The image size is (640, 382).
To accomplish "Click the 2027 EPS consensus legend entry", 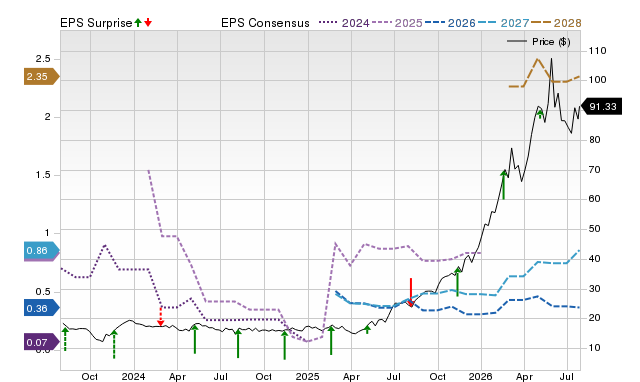I will (x=504, y=23).
